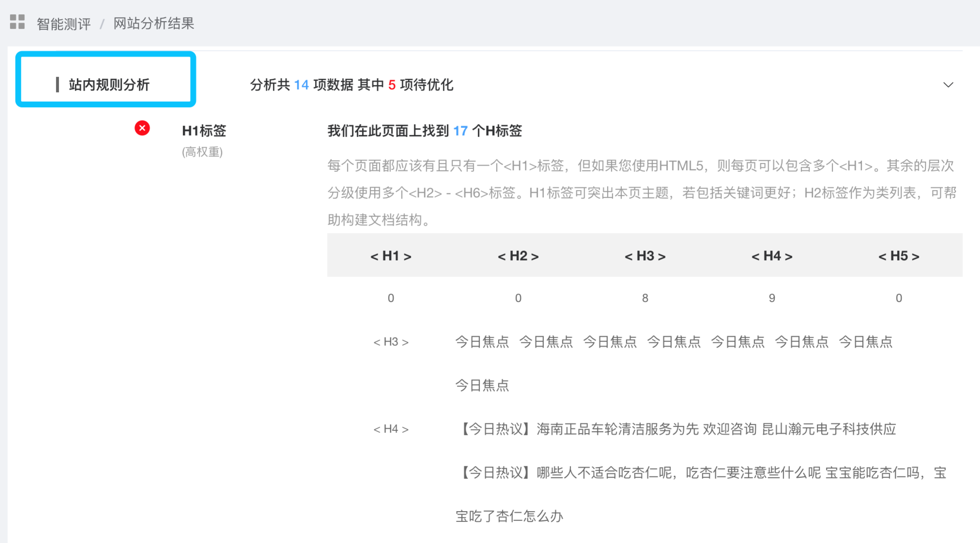This screenshot has height=543, width=980.
Task: Click the blue 14 data items number
Action: click(301, 85)
